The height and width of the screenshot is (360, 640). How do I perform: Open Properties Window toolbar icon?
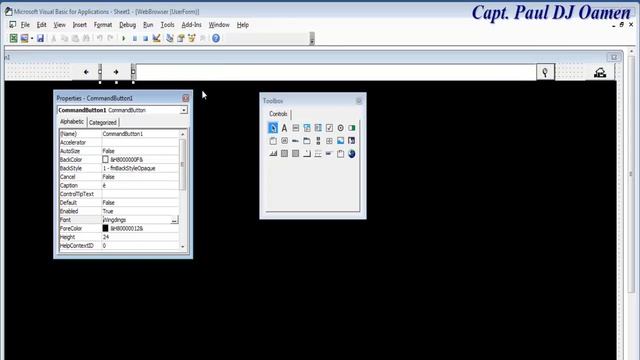pos(181,38)
